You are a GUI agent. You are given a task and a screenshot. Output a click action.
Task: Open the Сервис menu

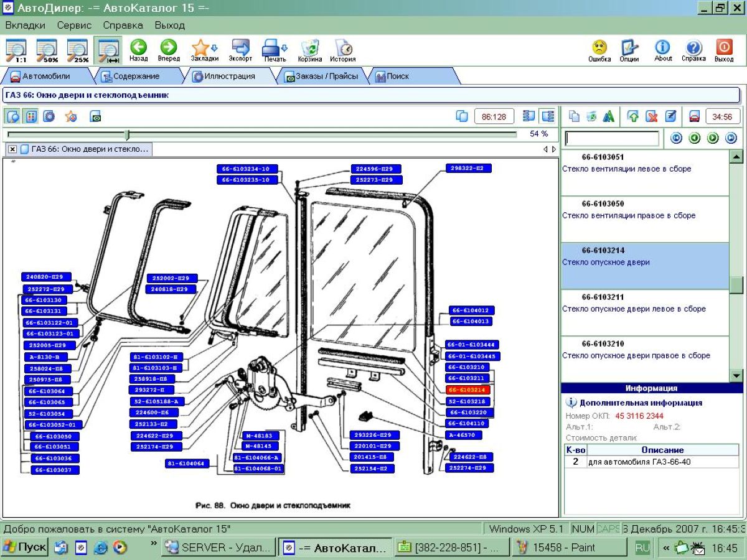pos(74,26)
